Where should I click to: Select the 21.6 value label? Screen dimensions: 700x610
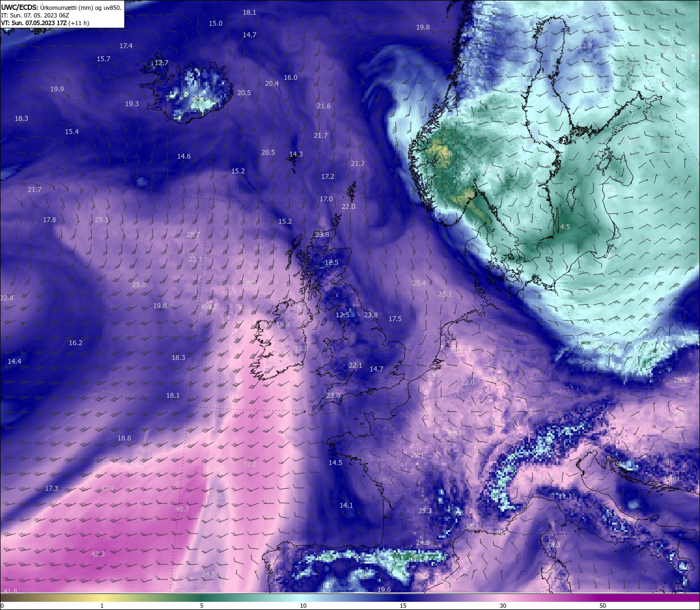(324, 106)
